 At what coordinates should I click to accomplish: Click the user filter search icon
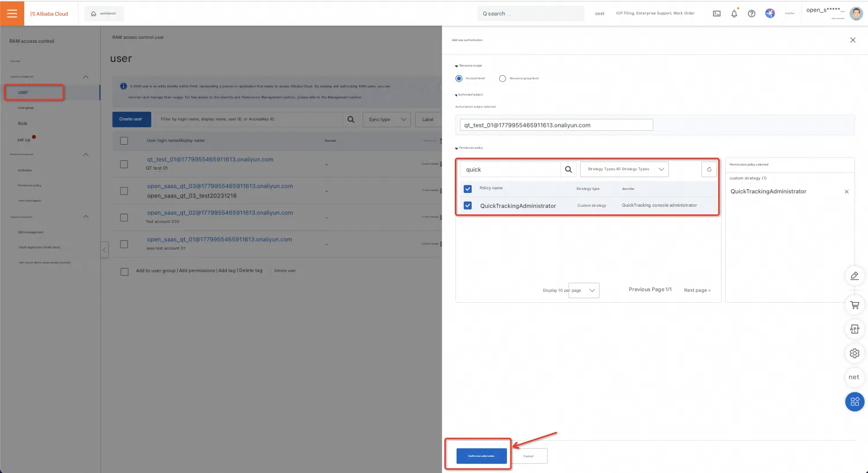(x=351, y=119)
